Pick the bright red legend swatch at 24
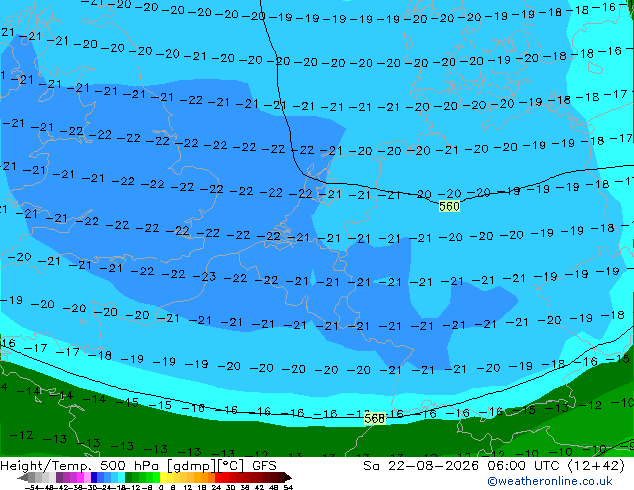Screen dimensions: 634x490 [x=218, y=477]
